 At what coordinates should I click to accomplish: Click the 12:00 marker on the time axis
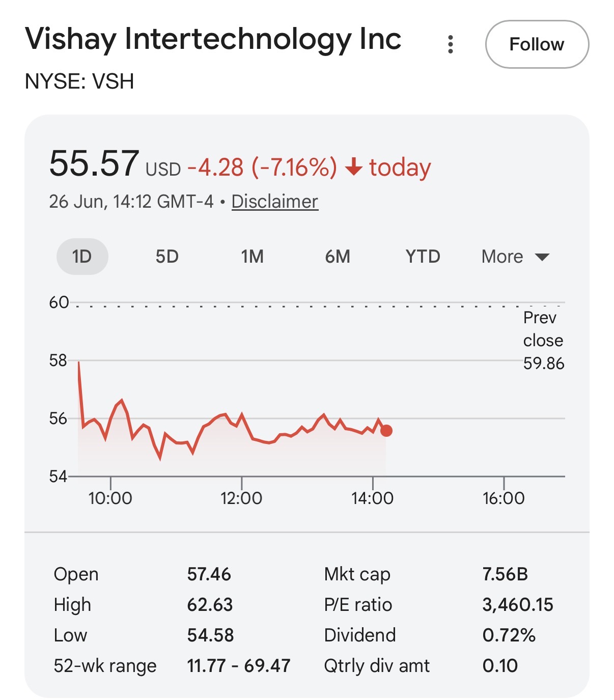[241, 497]
